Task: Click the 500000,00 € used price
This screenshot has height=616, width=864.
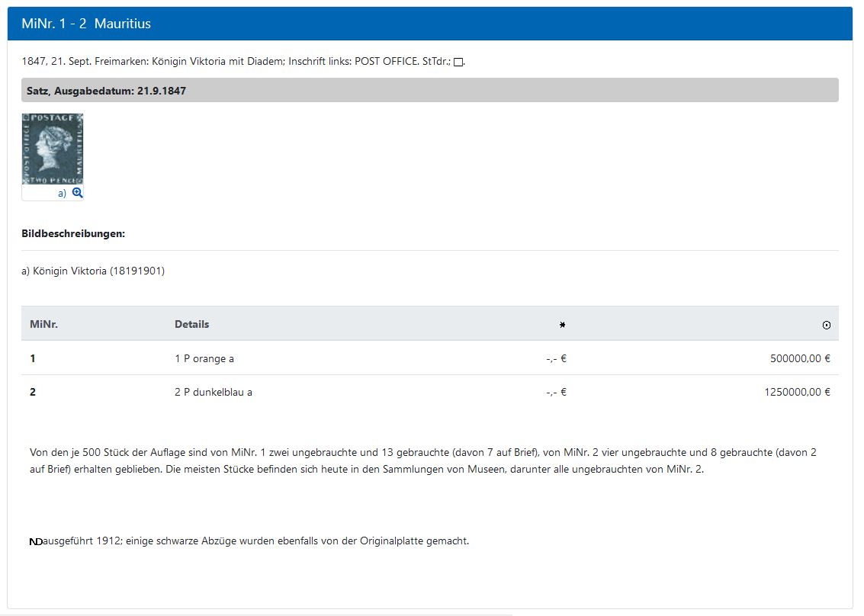Action: 800,358
